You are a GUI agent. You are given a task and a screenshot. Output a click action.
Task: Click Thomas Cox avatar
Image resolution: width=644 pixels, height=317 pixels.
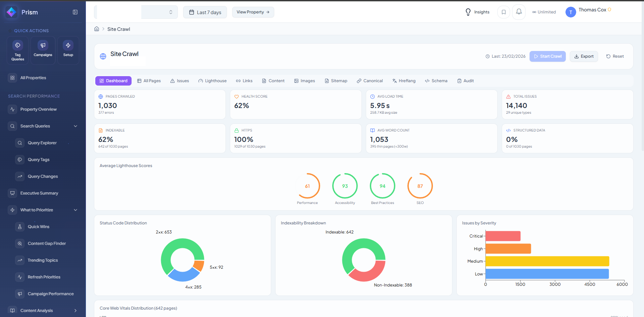click(571, 12)
